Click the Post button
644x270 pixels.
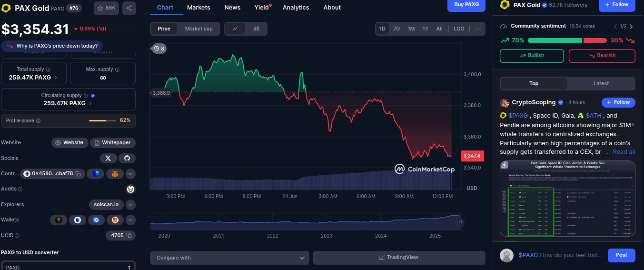[x=622, y=255]
